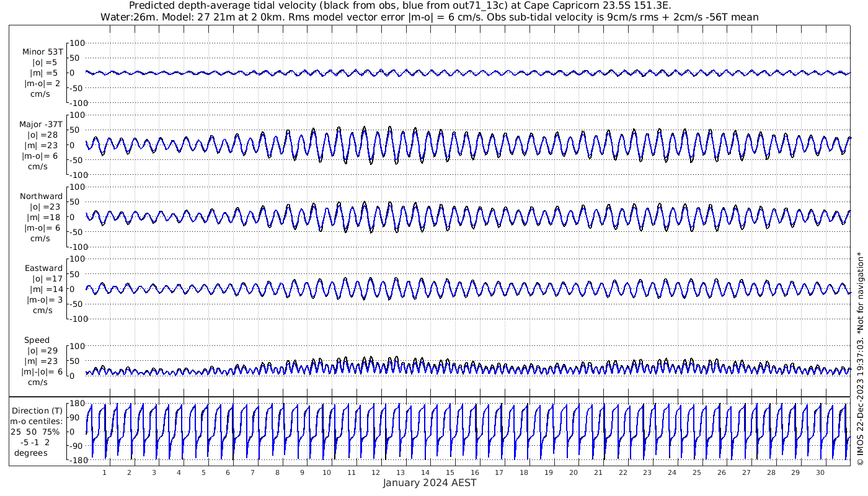Click the 'm-o centiles:' label
The image size is (868, 496).
[x=36, y=421]
